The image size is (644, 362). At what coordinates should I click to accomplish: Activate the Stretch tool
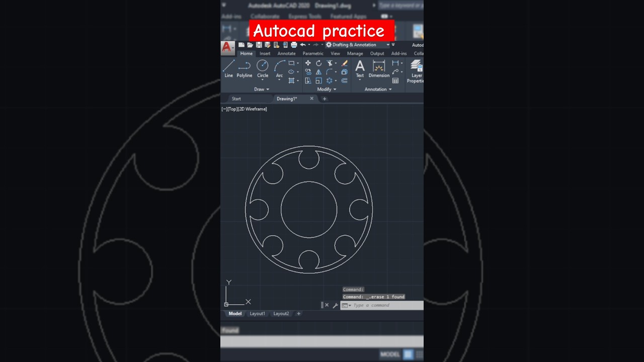(308, 80)
